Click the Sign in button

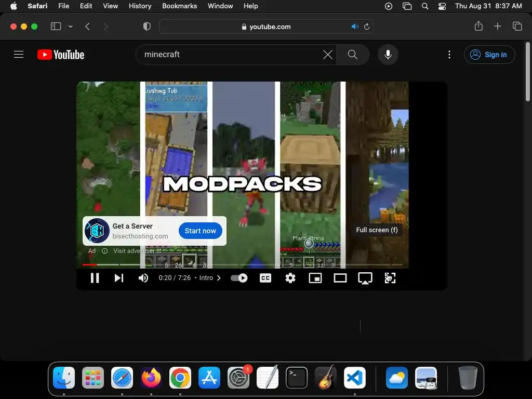coord(489,55)
